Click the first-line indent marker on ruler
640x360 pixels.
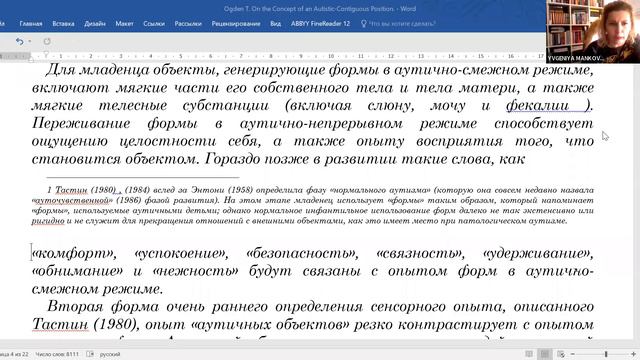click(46, 54)
